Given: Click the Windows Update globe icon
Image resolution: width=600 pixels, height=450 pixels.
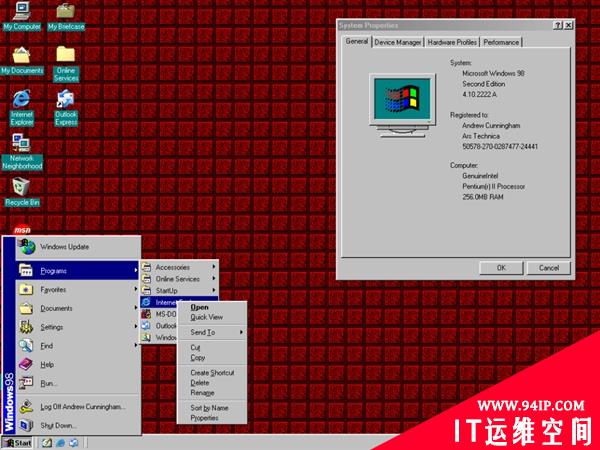Looking at the screenshot, I should [28, 247].
